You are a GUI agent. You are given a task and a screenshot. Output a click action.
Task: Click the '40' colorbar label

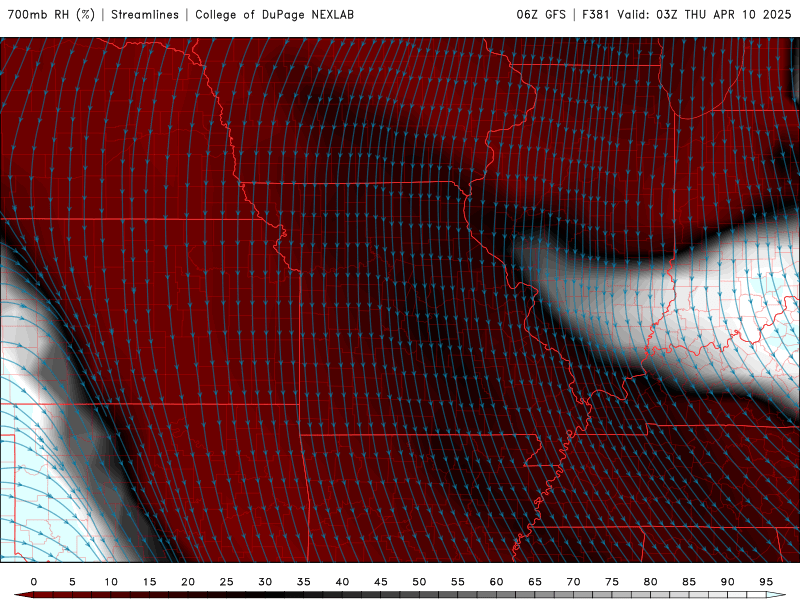coord(342,582)
